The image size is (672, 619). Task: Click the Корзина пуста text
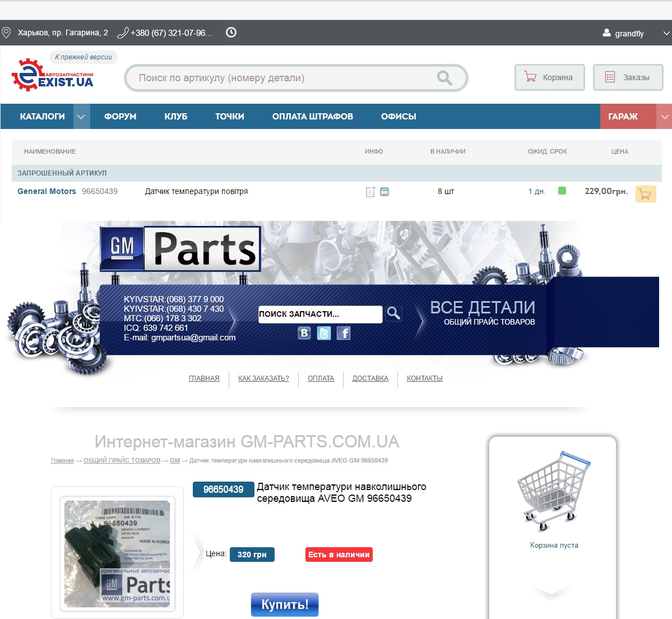coord(554,545)
